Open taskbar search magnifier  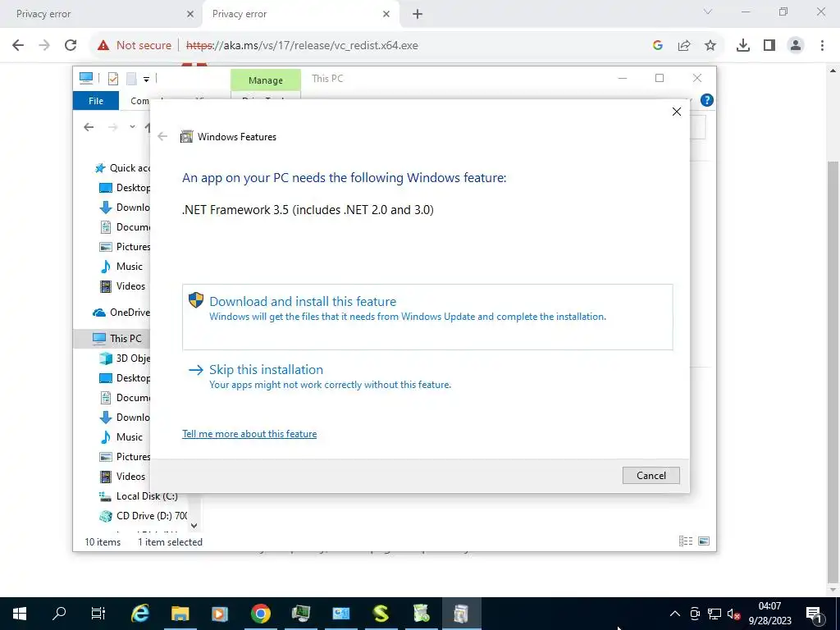(x=59, y=614)
